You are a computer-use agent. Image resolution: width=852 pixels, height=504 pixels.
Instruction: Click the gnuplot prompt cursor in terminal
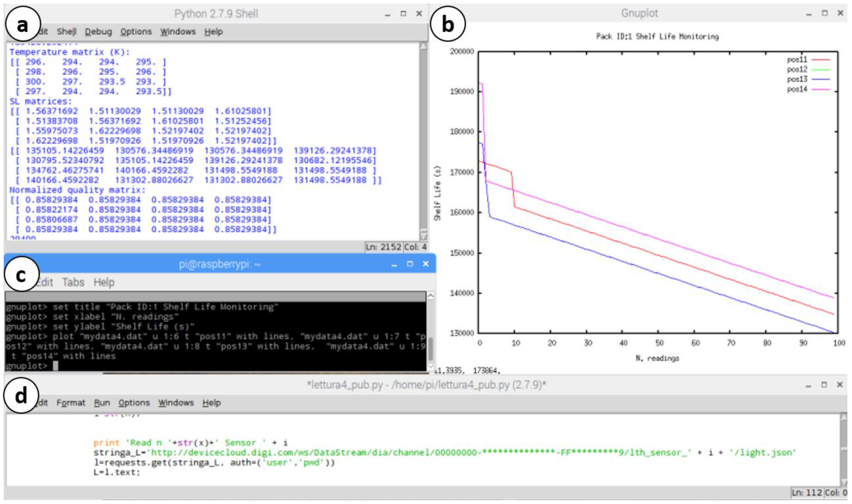56,366
